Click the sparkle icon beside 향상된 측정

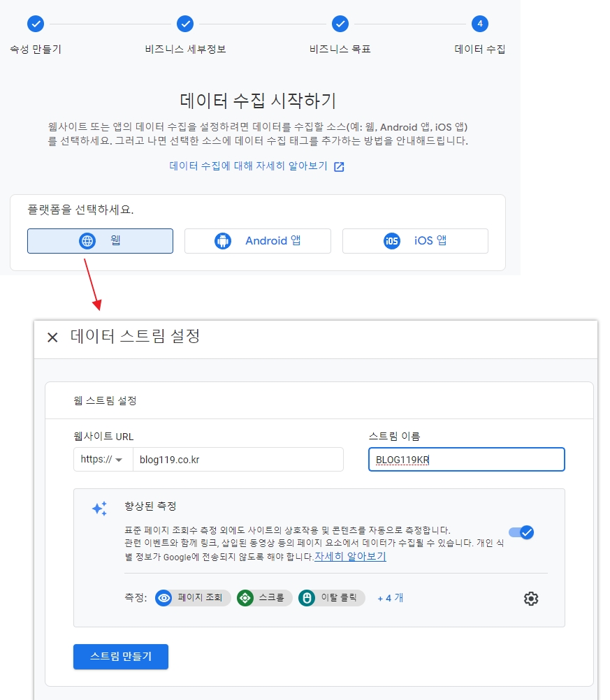[x=101, y=509]
